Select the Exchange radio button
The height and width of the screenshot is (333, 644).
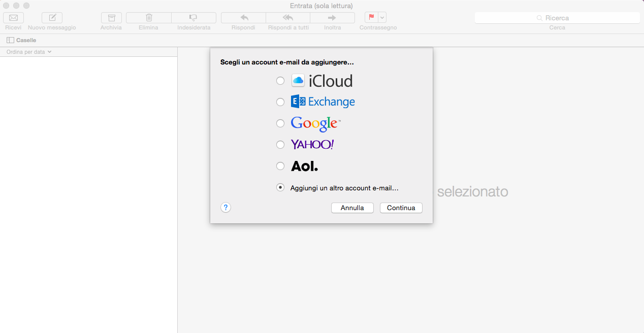click(x=280, y=102)
